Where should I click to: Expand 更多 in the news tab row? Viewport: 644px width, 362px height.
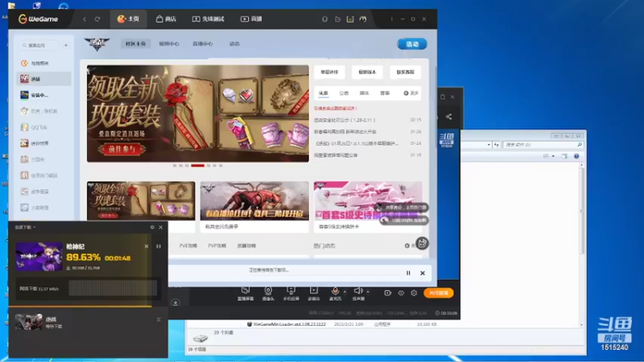coord(411,93)
